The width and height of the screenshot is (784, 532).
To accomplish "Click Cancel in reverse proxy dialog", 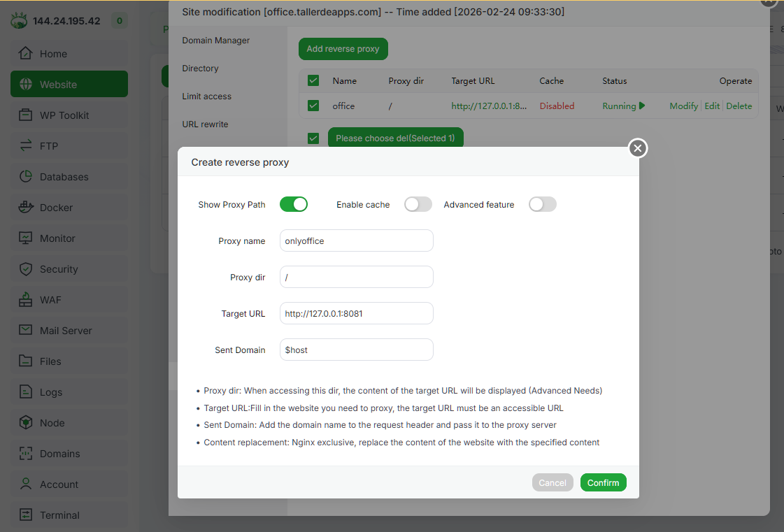I will pos(552,482).
